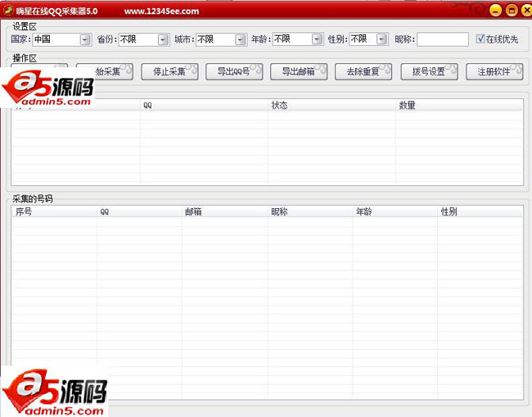The height and width of the screenshot is (417, 532).
Task: Maximize the window with orange square button
Action: (512, 11)
